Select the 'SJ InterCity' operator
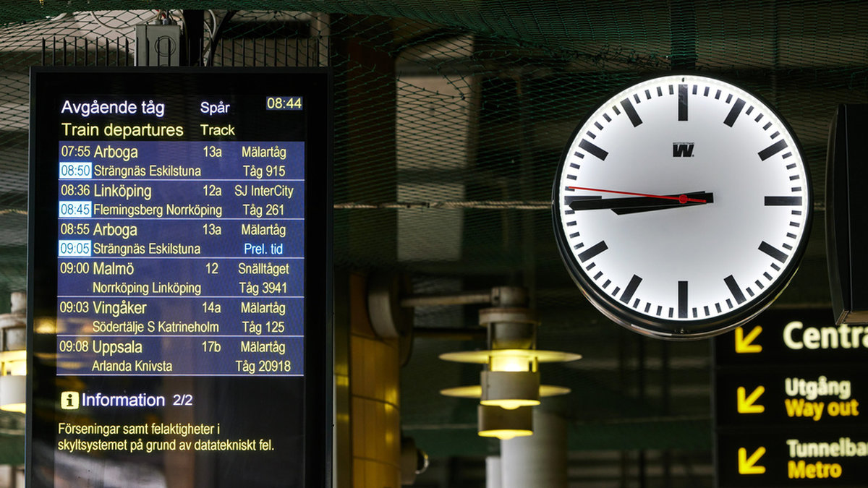The height and width of the screenshot is (488, 868). [x=264, y=191]
